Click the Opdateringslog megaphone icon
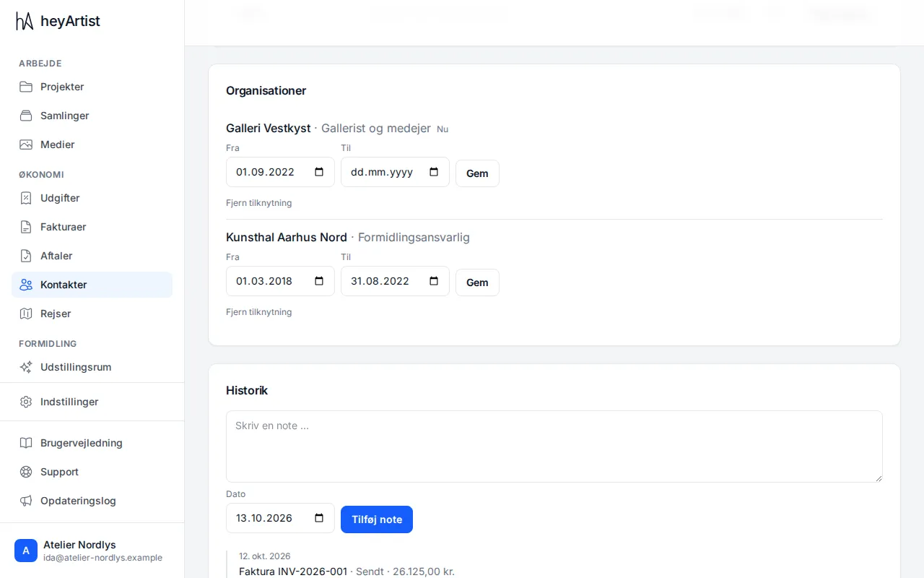The height and width of the screenshot is (578, 924). coord(26,501)
